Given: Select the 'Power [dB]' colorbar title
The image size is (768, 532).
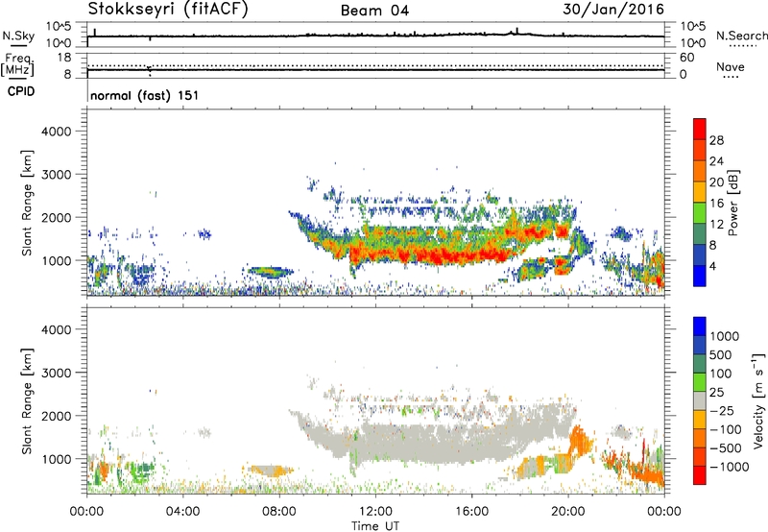Looking at the screenshot, I should (x=732, y=203).
